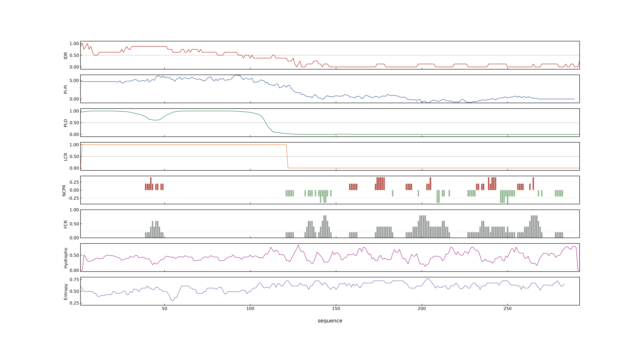Screen dimensions: 644x343
Task: Click the 0.50 tick on LCR axis
Action: 74,156
